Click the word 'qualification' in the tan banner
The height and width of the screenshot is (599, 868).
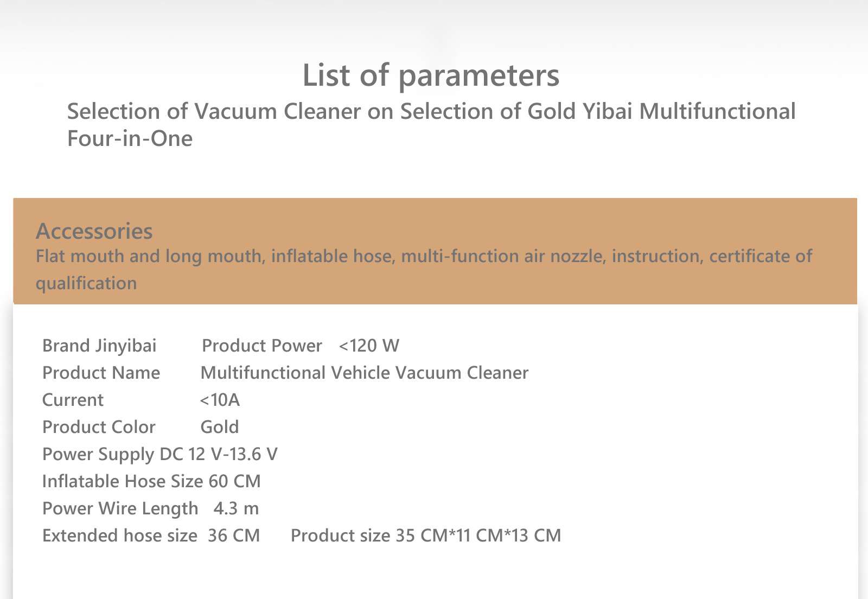coord(86,283)
